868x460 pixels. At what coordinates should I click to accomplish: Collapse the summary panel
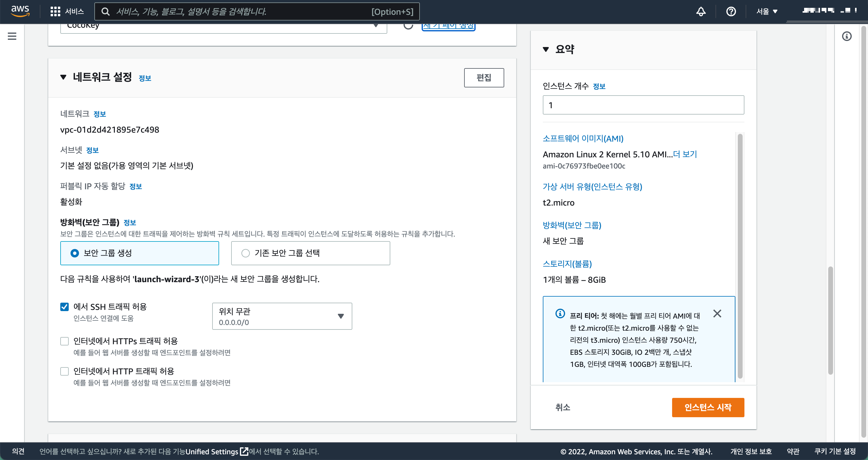point(546,49)
